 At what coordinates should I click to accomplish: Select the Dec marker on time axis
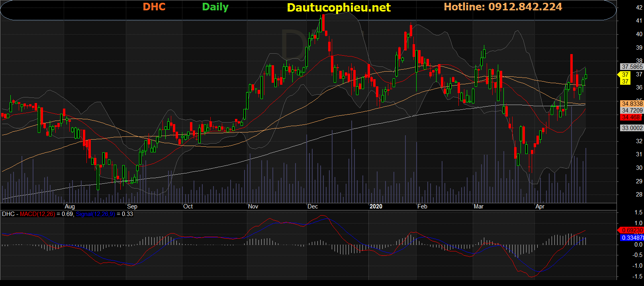313,206
